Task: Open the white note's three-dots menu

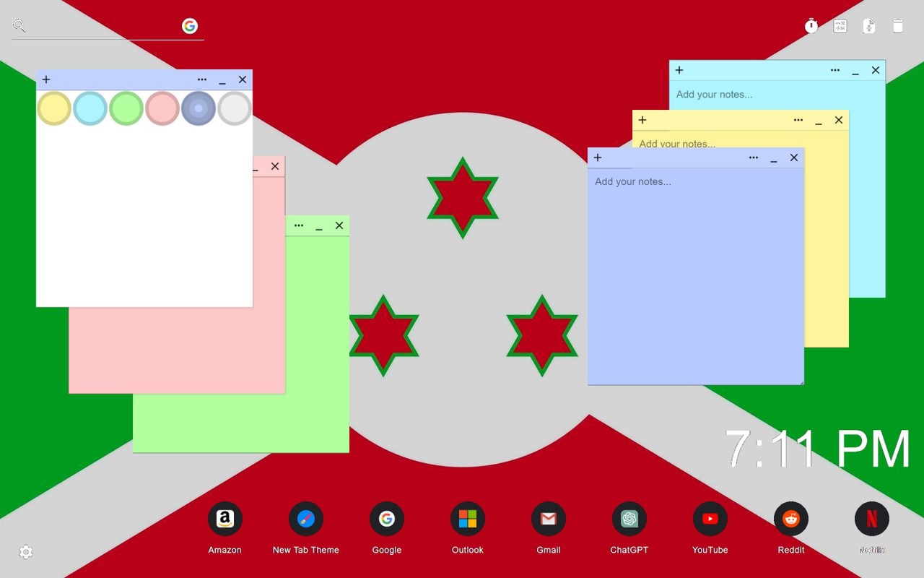Action: coord(202,79)
